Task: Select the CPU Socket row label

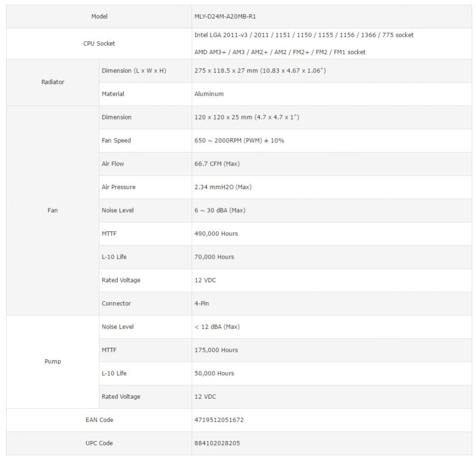Action: pyautogui.click(x=99, y=43)
